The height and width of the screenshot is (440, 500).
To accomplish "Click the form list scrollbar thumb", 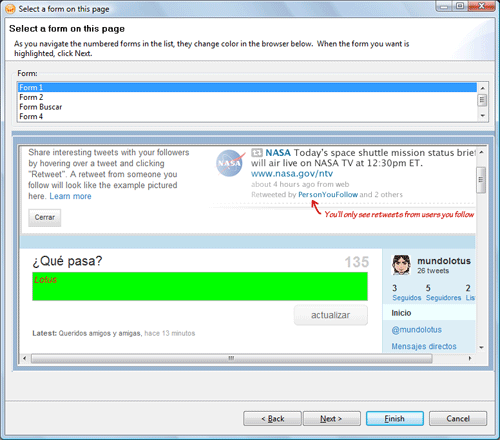I will (482, 100).
